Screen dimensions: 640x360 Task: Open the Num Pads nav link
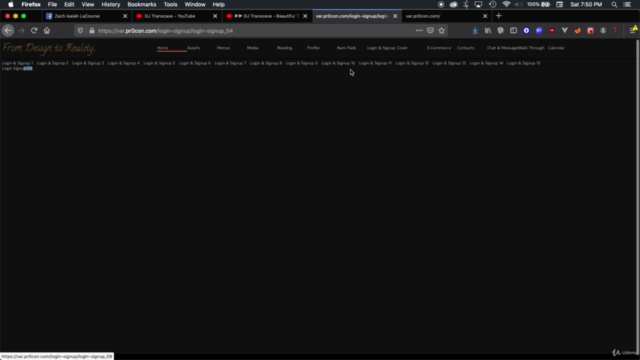(347, 48)
